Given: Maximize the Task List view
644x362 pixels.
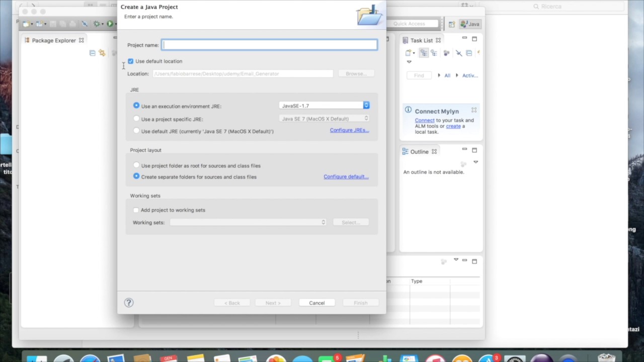Looking at the screenshot, I should point(474,39).
